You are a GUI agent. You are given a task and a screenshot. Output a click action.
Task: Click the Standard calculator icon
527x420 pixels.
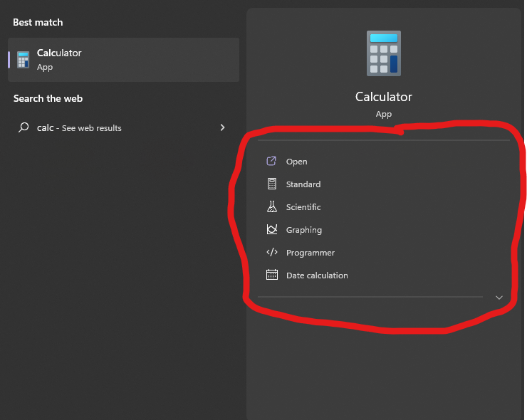coord(272,184)
